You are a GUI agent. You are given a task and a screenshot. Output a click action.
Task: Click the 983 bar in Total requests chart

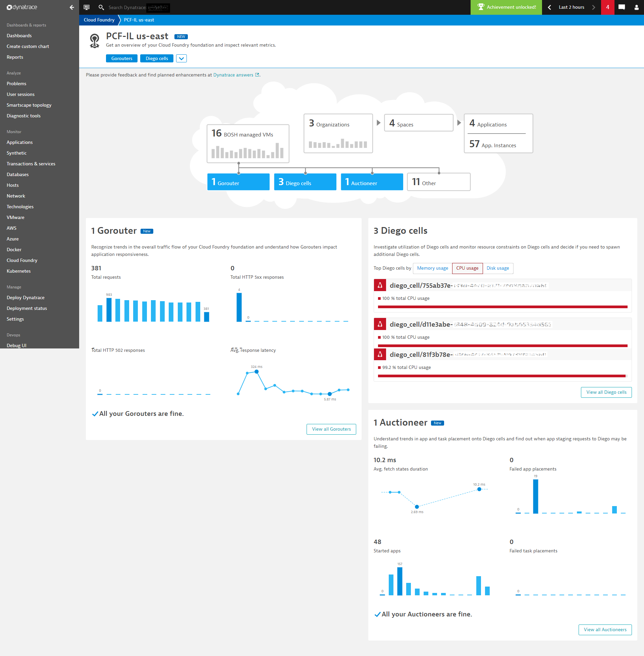pos(109,310)
